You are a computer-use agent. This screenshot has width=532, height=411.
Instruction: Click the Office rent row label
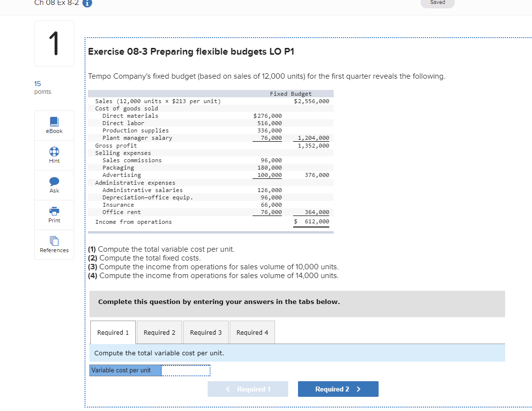pos(122,212)
